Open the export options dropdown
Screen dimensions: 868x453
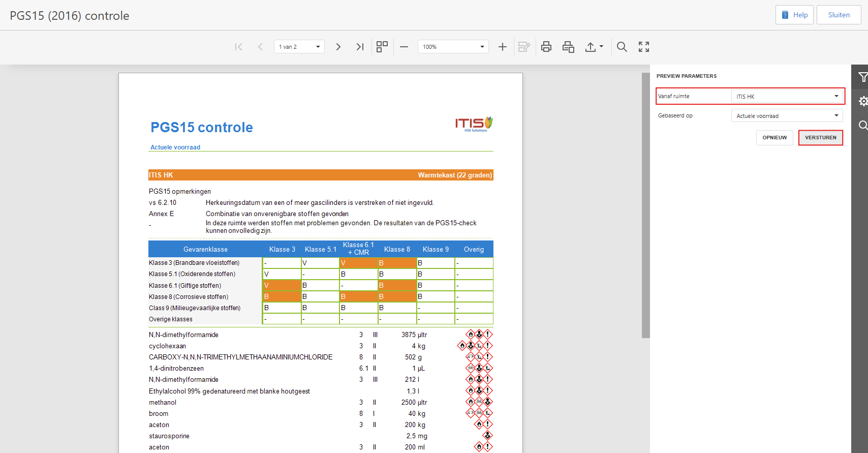point(594,47)
